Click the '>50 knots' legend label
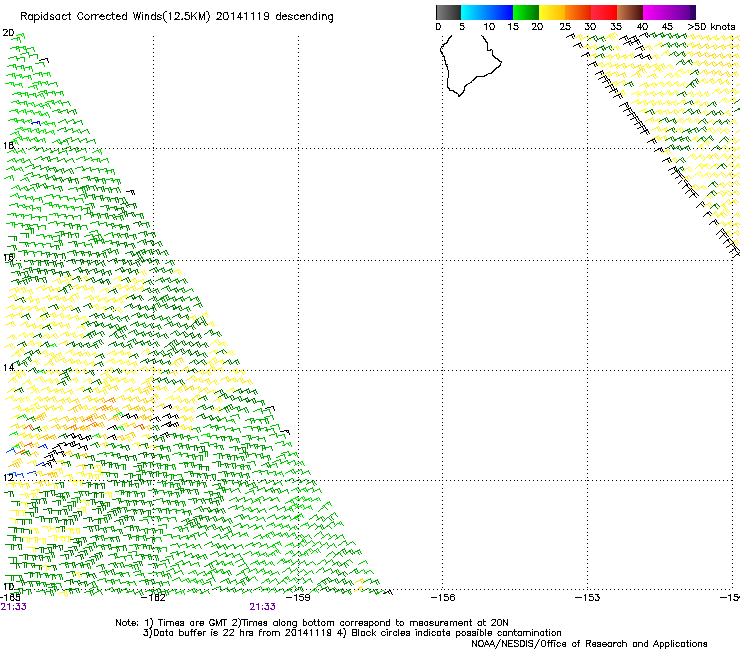 (711, 27)
